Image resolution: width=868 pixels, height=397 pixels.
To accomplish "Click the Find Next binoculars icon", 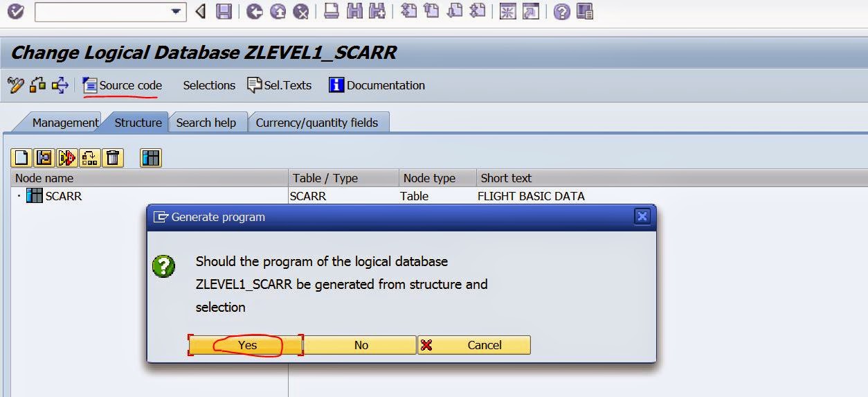I will (x=377, y=12).
